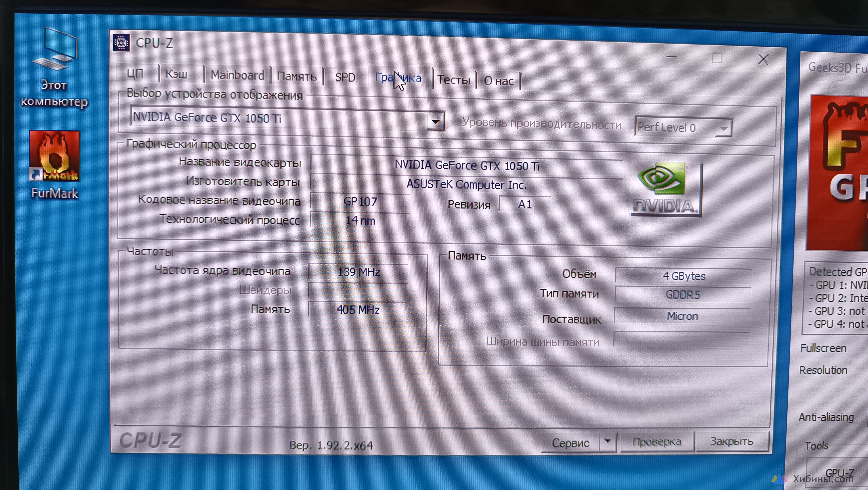Select the Mainboard tab

pos(237,75)
